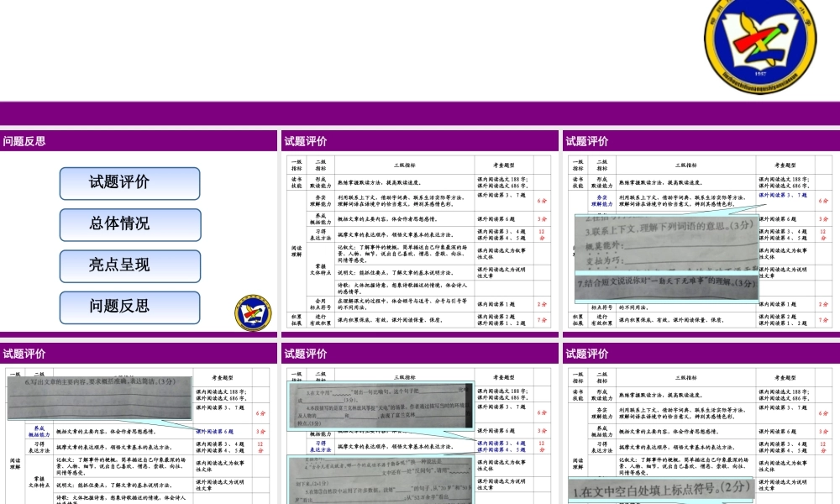Open the 亮点呈现 section button
This screenshot has width=840, height=504.
click(x=129, y=265)
